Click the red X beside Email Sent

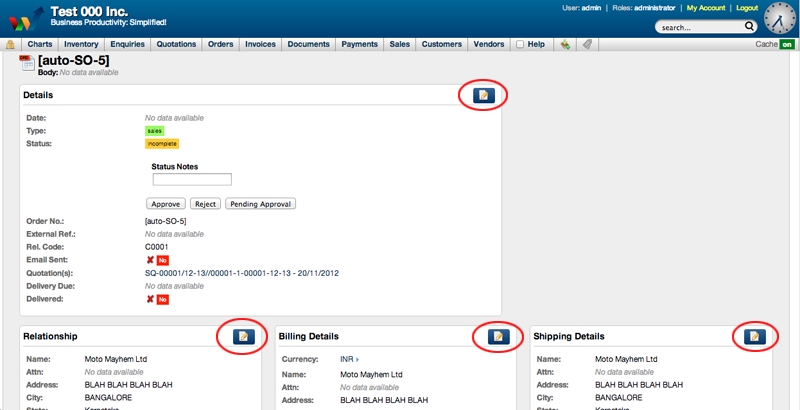pyautogui.click(x=150, y=260)
